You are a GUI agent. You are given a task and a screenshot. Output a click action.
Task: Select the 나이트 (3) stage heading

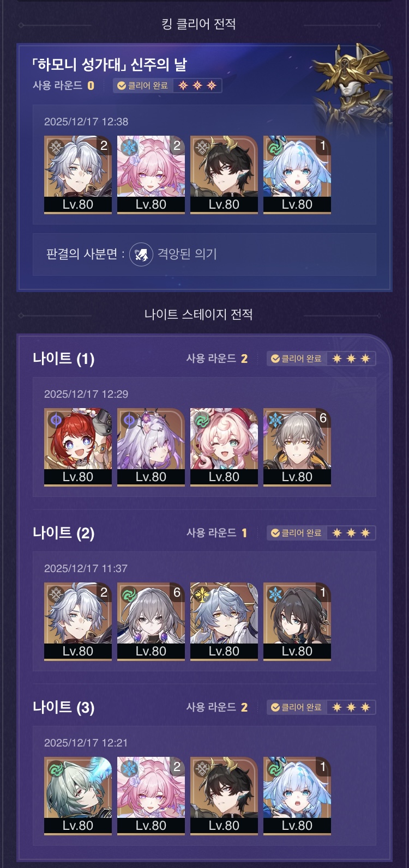64,707
